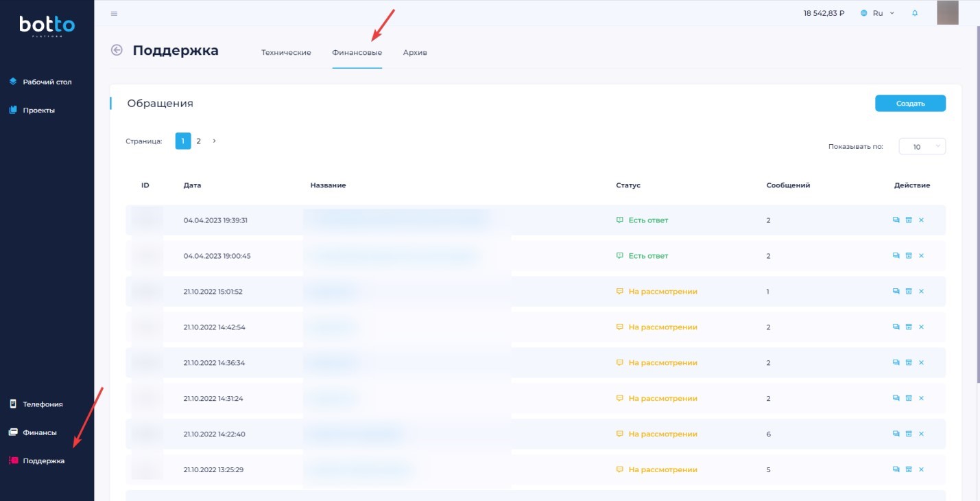Switch to the Технические tab
This screenshot has width=980, height=501.
point(286,53)
